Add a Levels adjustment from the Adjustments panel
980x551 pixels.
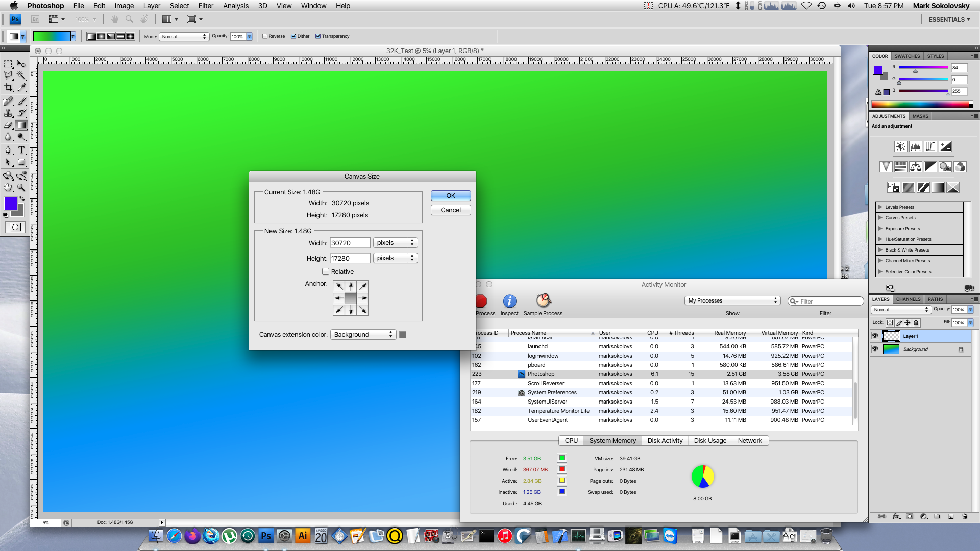click(915, 146)
